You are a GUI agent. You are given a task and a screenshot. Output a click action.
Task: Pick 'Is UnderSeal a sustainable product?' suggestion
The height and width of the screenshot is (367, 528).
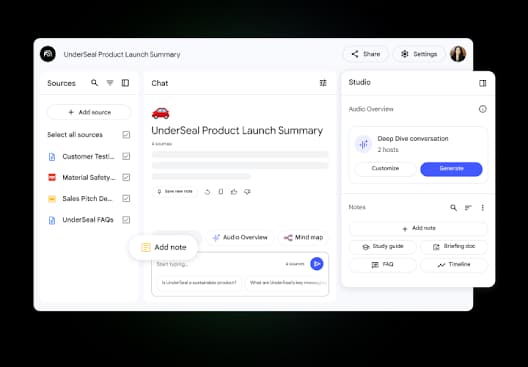(x=199, y=282)
